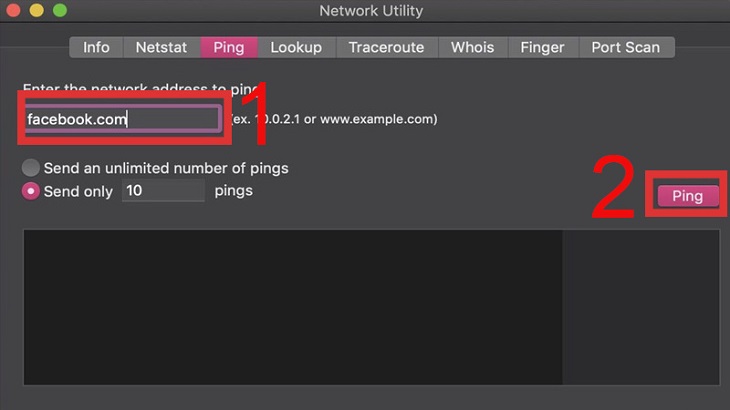This screenshot has height=410, width=730.
Task: Select the Finger tab
Action: tap(542, 47)
